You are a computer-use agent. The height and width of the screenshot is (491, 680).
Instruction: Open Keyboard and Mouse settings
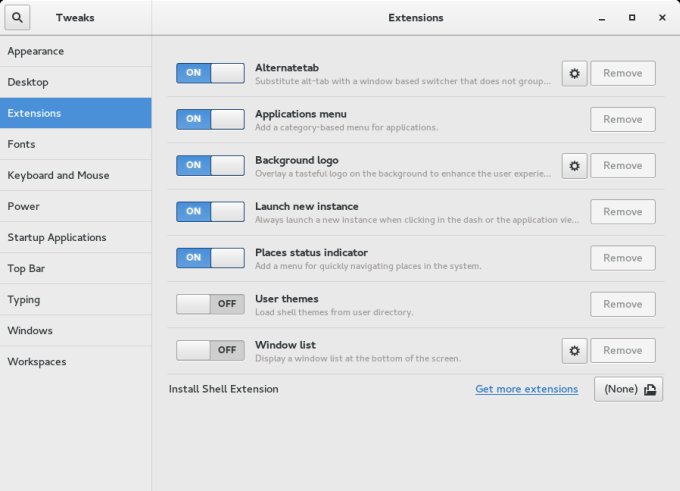75,175
